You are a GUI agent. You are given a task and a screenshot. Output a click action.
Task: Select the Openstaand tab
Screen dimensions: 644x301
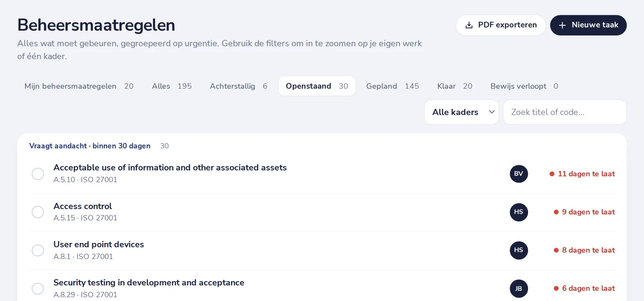[x=317, y=86]
